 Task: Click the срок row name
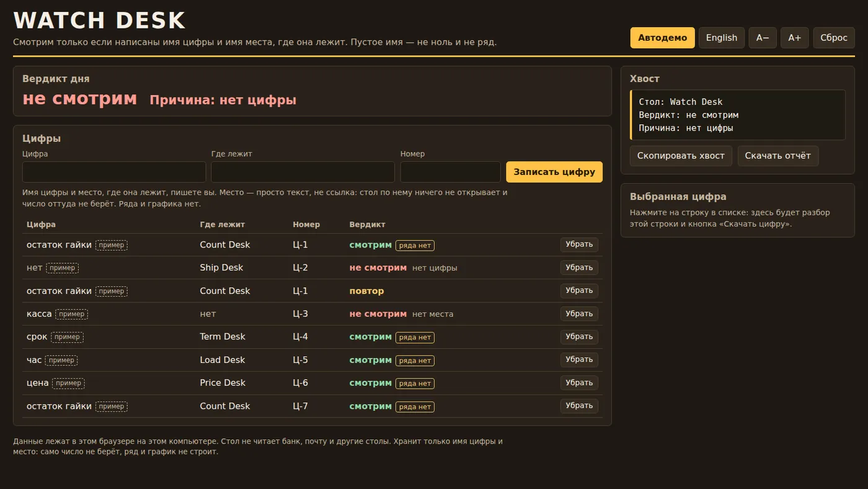[x=37, y=337]
